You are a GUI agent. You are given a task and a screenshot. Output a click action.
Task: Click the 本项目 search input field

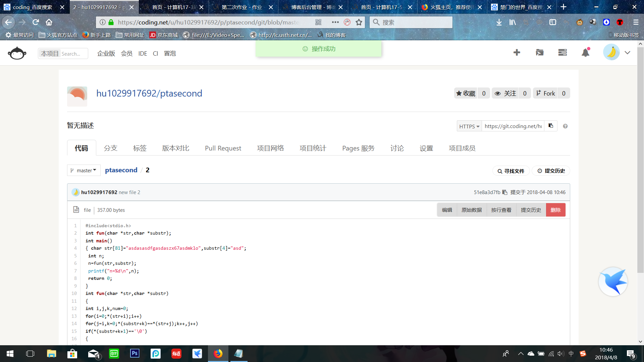pyautogui.click(x=70, y=54)
